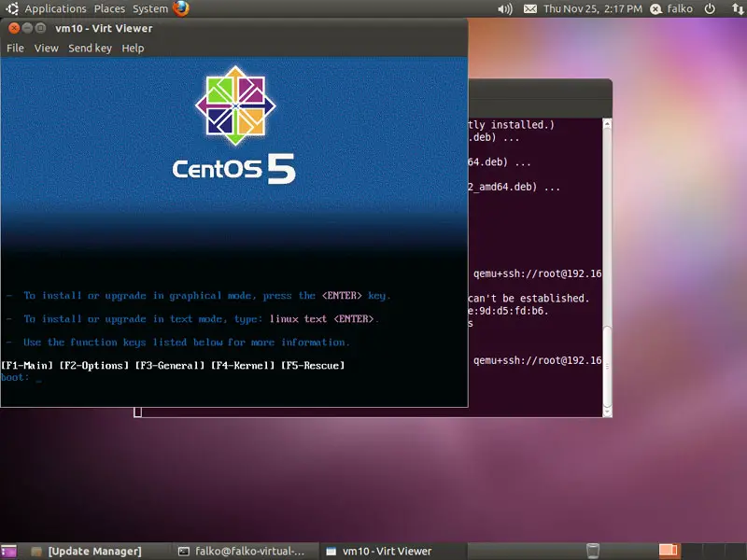Click the date and time clock
747x560 pixels.
(x=593, y=8)
